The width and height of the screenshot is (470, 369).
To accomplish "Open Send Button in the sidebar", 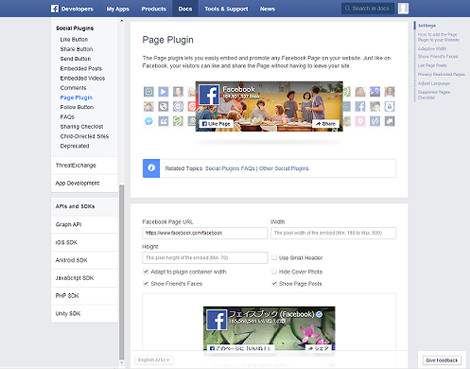I will (x=75, y=59).
